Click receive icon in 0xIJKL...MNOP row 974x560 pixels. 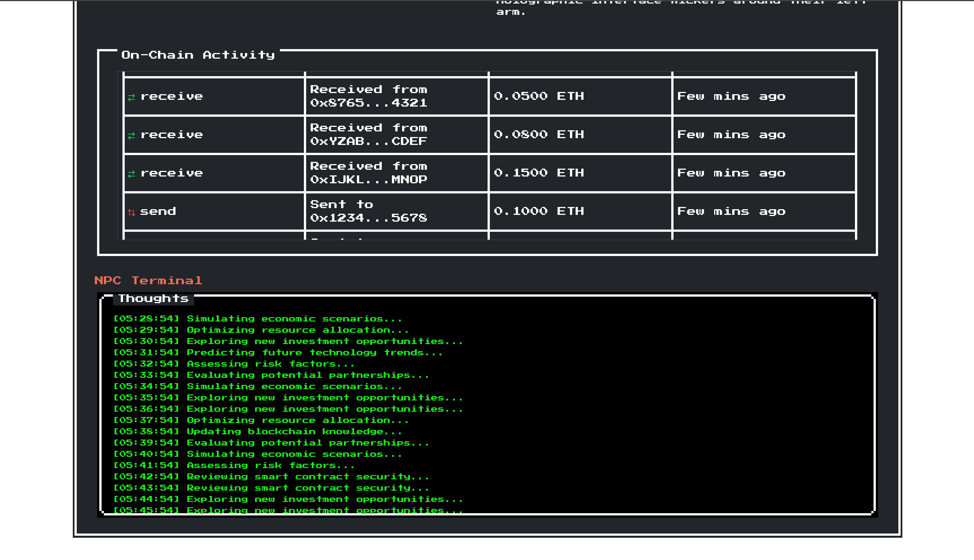coord(131,174)
